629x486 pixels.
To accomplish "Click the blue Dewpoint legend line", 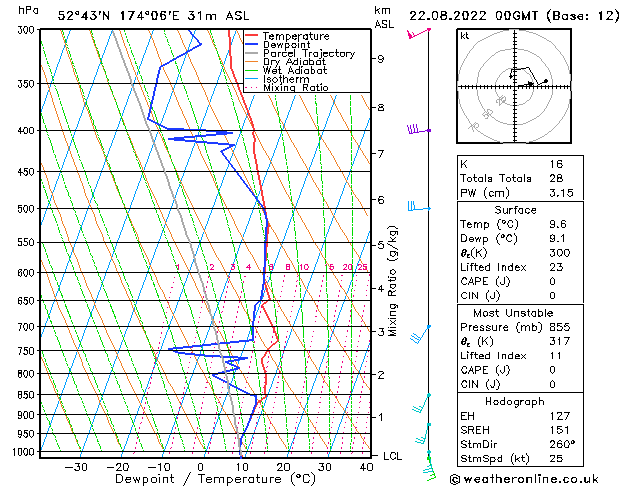I will coord(251,45).
